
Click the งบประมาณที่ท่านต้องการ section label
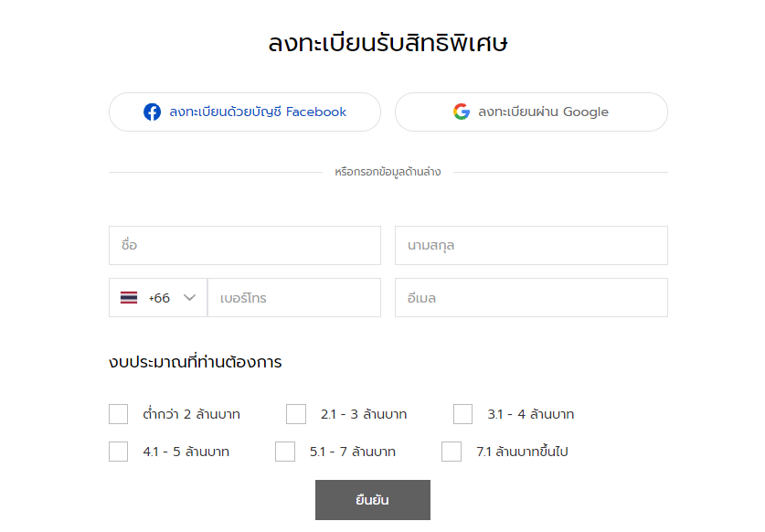[196, 362]
